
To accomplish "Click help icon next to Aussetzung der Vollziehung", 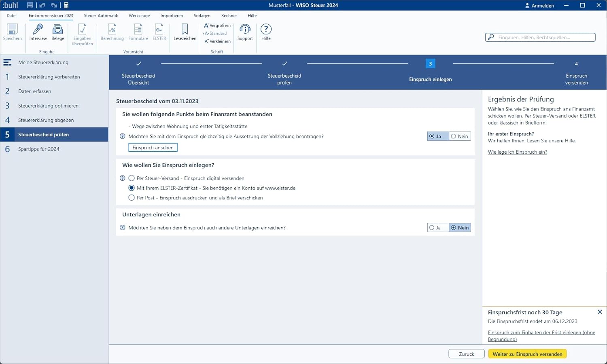I will (123, 136).
